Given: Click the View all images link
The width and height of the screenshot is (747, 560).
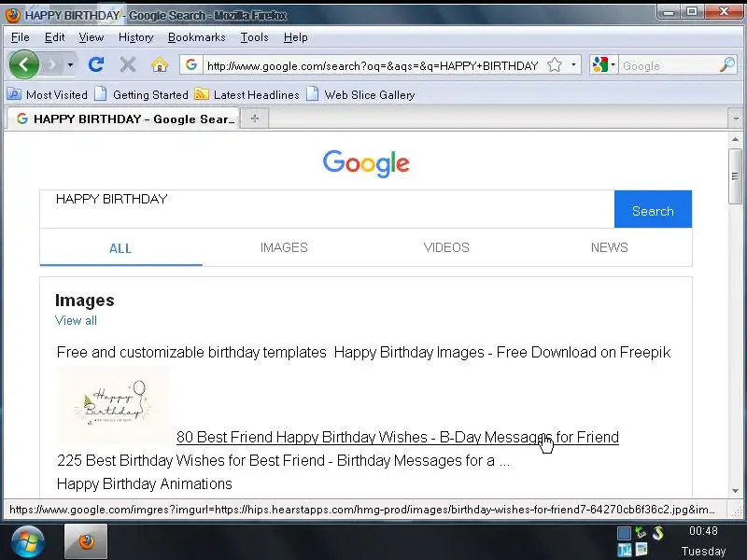Looking at the screenshot, I should pos(76,320).
